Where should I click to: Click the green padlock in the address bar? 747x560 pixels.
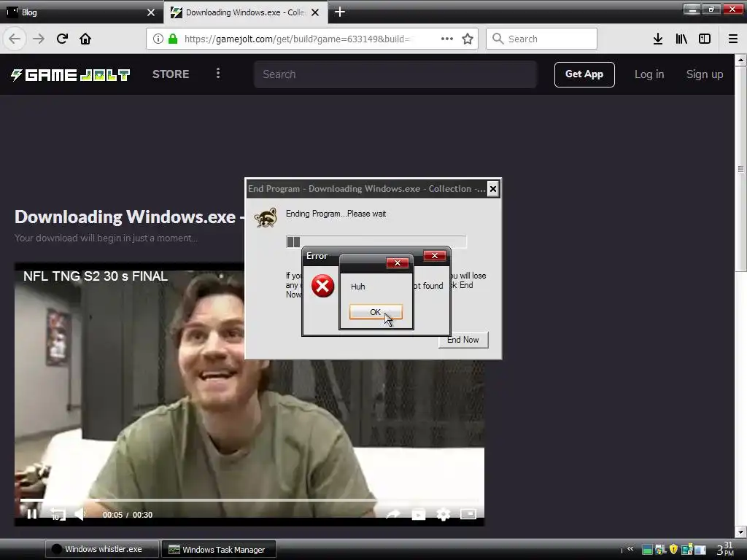[173, 39]
